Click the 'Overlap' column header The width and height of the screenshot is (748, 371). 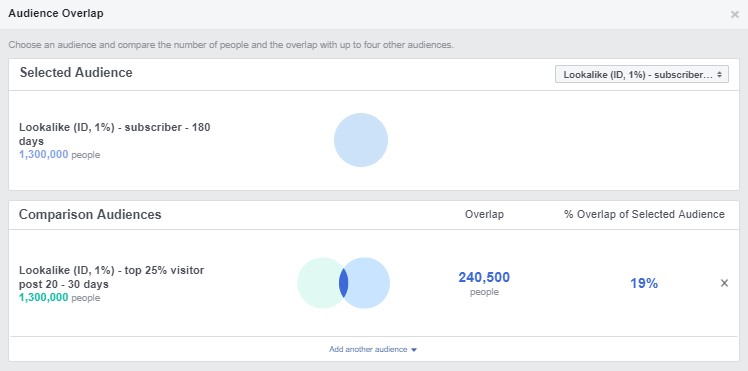[x=484, y=215]
